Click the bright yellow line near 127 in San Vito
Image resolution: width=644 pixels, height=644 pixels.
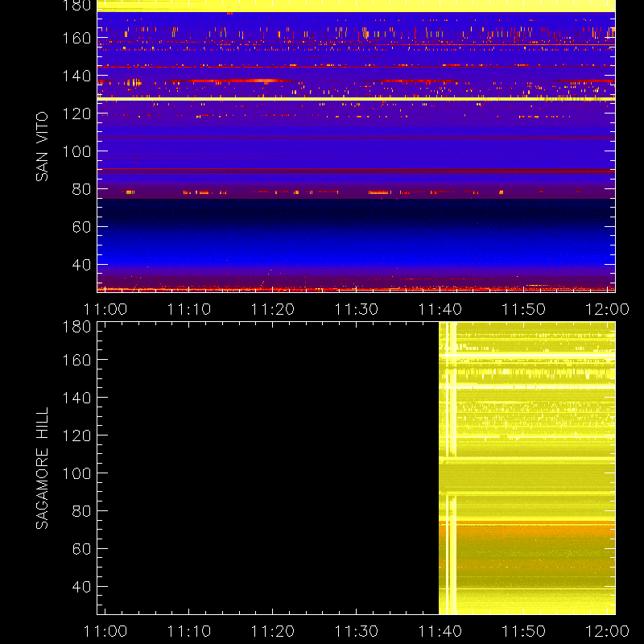click(356, 99)
